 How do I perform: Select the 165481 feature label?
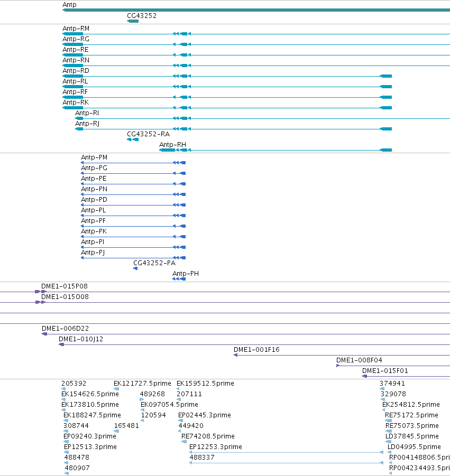pyautogui.click(x=126, y=426)
